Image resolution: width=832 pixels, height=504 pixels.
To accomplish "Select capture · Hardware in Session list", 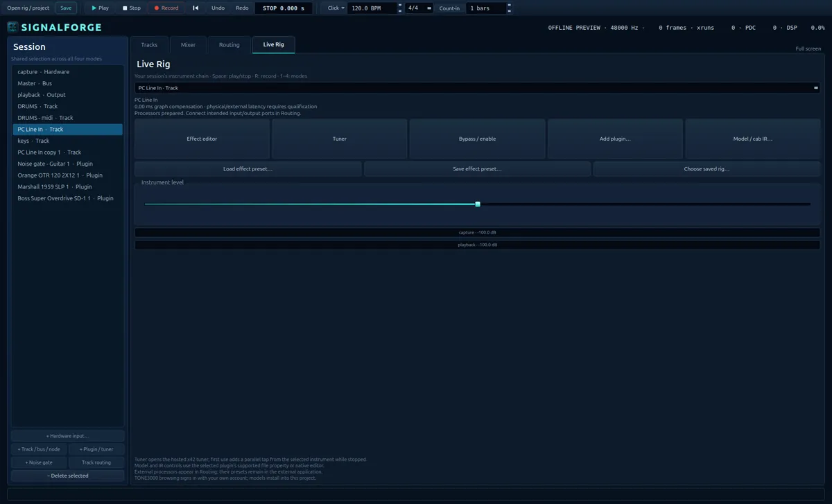I will point(67,72).
